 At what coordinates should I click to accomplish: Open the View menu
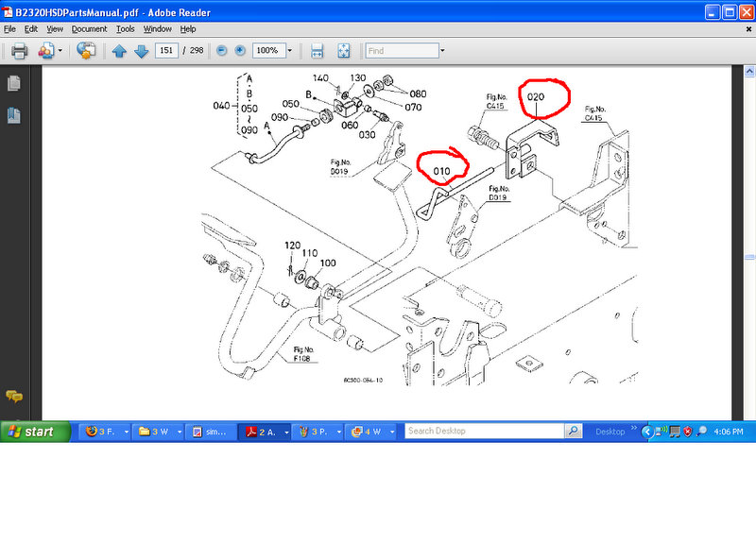click(55, 29)
